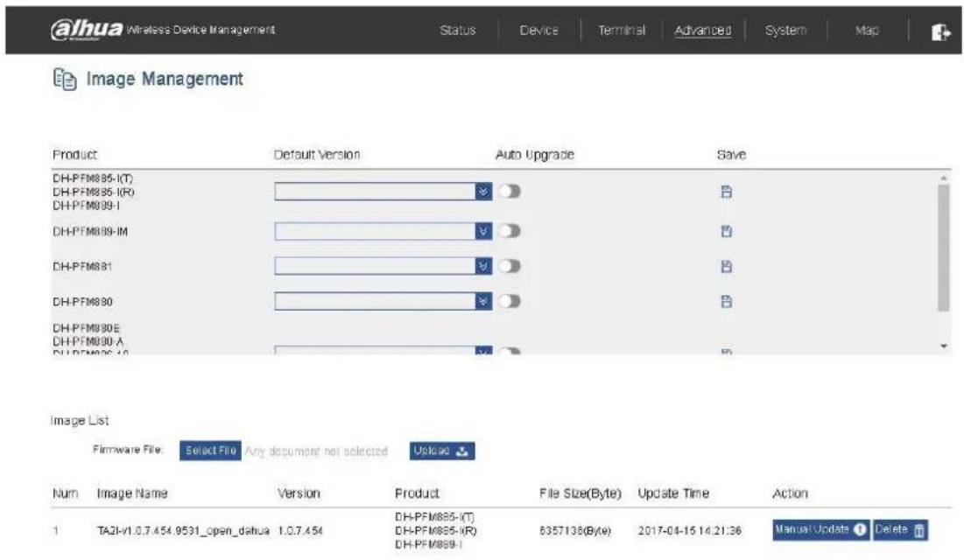Screen dimensions: 964x560
Task: Save settings for DH-PFM885-I(T) row
Action: coord(726,192)
